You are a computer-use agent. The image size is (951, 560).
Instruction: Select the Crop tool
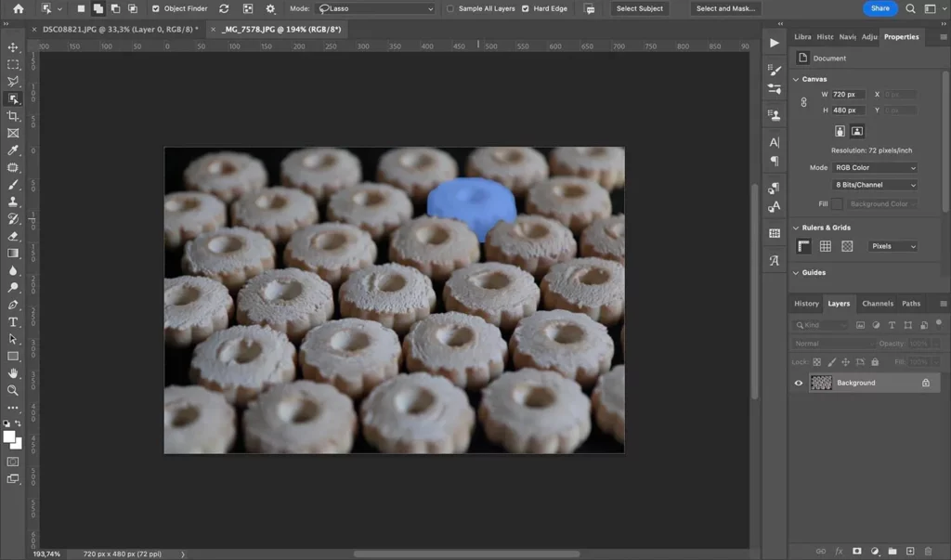click(13, 116)
